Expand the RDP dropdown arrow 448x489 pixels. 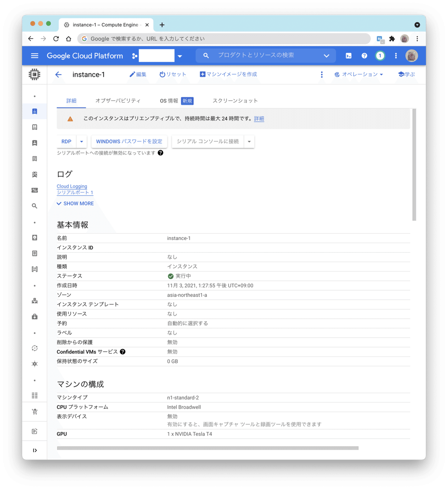[82, 141]
